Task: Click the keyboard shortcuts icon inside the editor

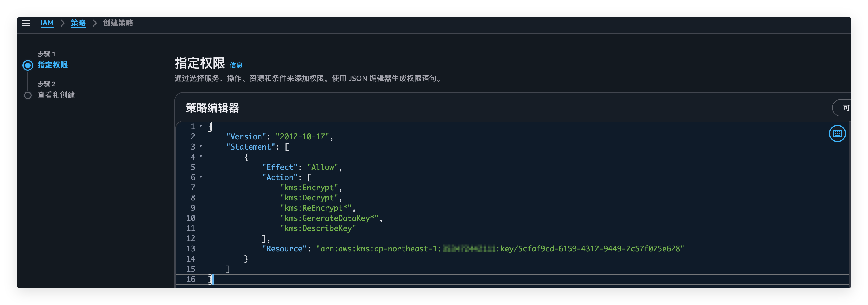Action: pyautogui.click(x=838, y=134)
